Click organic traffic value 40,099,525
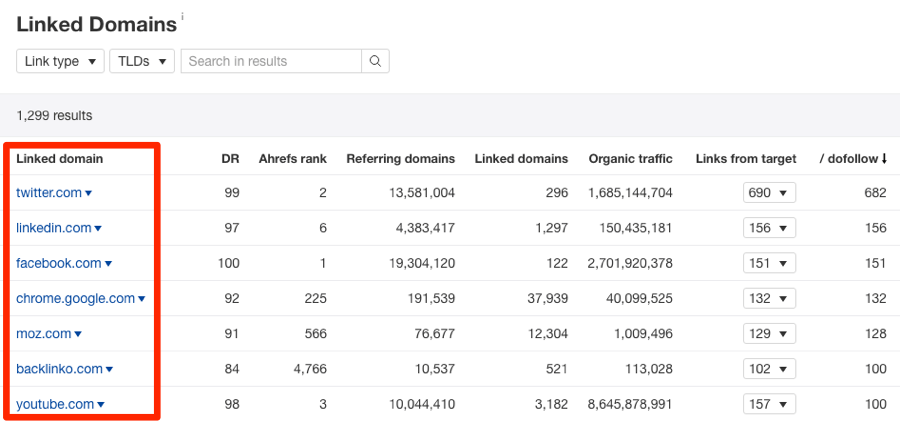The width and height of the screenshot is (900, 421). pos(639,299)
